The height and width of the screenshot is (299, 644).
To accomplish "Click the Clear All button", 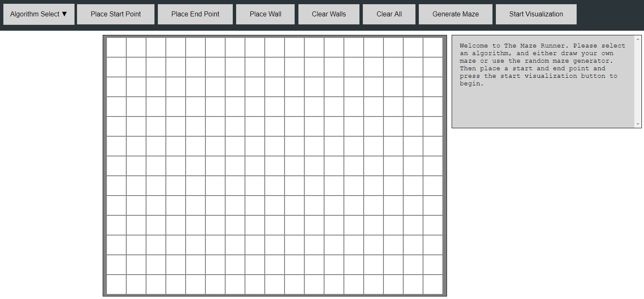I will click(389, 14).
